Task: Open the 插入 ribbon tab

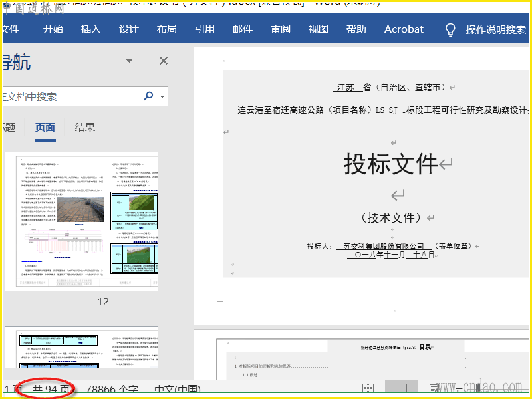Action: coord(91,29)
